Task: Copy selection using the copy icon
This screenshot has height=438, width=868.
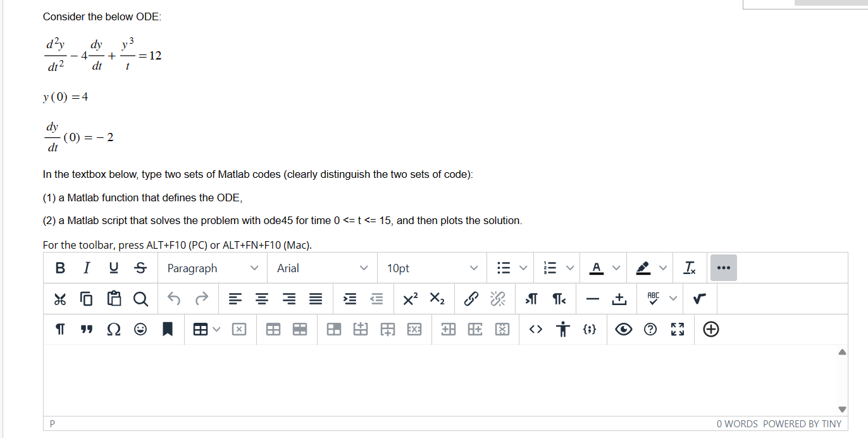Action: point(87,299)
